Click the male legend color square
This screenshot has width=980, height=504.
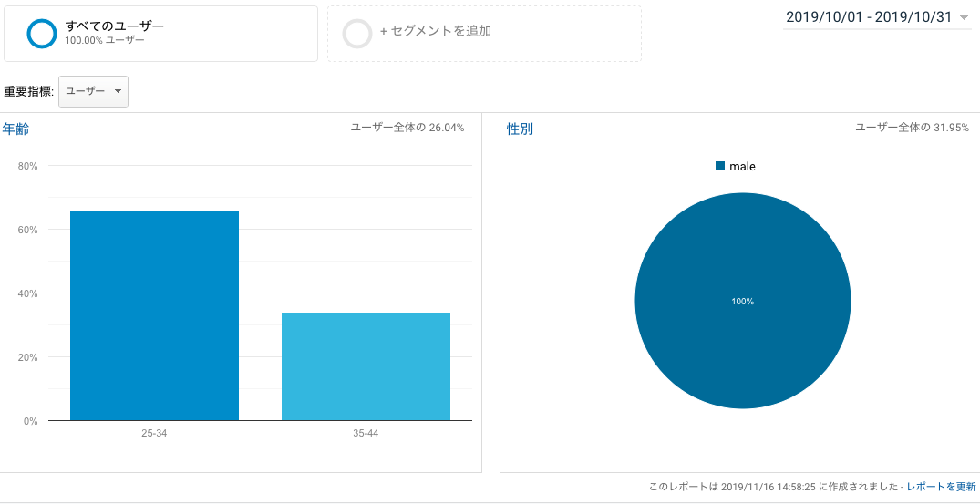720,166
